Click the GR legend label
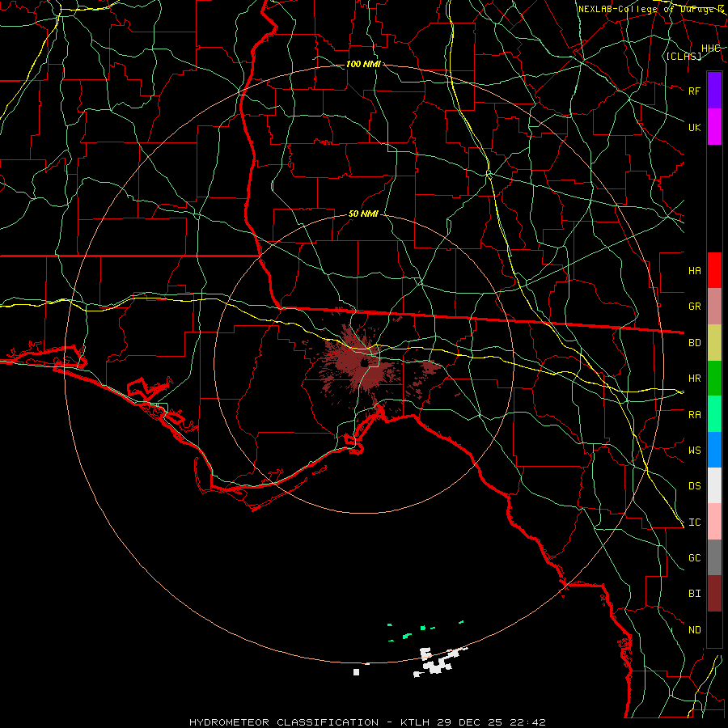 [x=695, y=307]
